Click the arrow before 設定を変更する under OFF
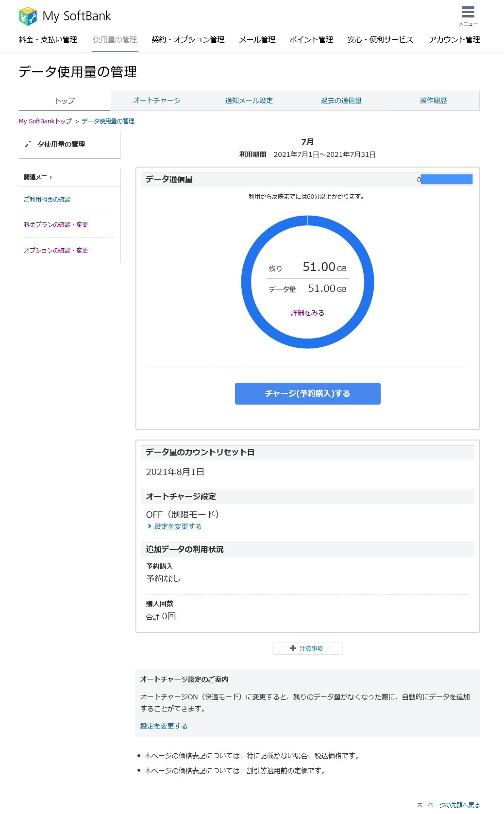This screenshot has width=504, height=814. pos(150,526)
